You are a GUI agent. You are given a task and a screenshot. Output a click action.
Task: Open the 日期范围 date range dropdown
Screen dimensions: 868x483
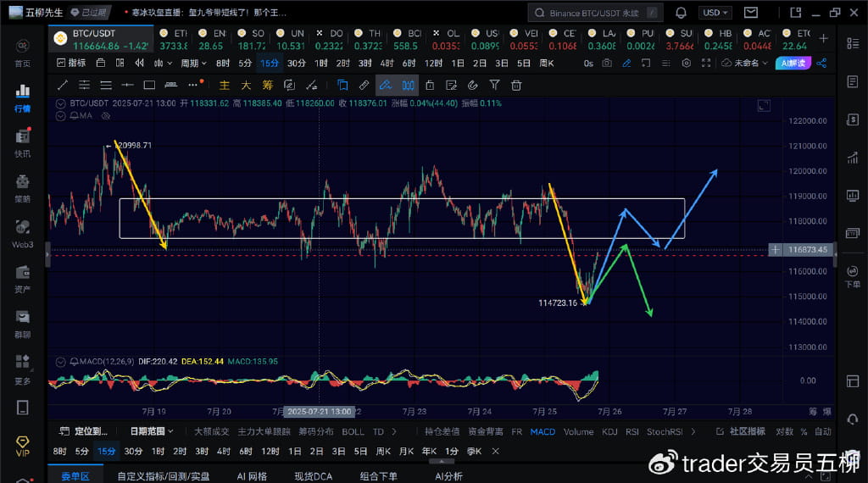tap(152, 431)
